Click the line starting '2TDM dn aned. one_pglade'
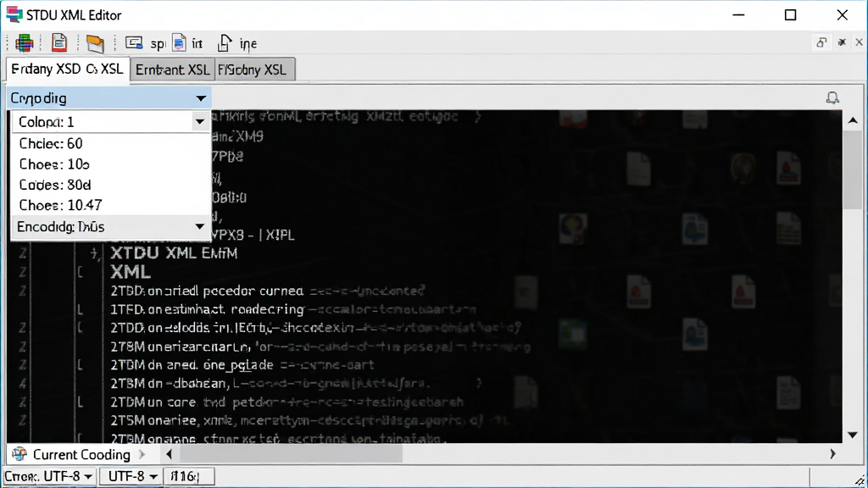 pyautogui.click(x=242, y=365)
